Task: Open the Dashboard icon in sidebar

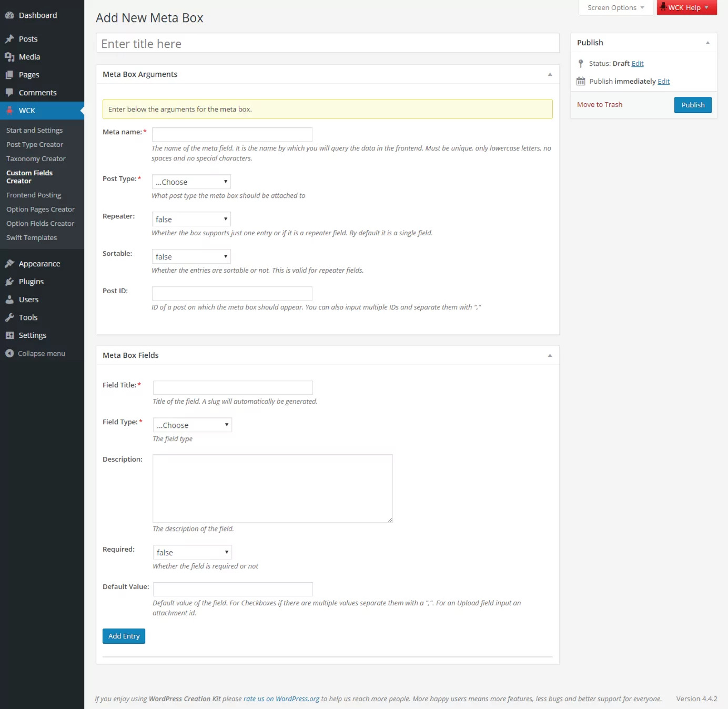Action: (9, 15)
